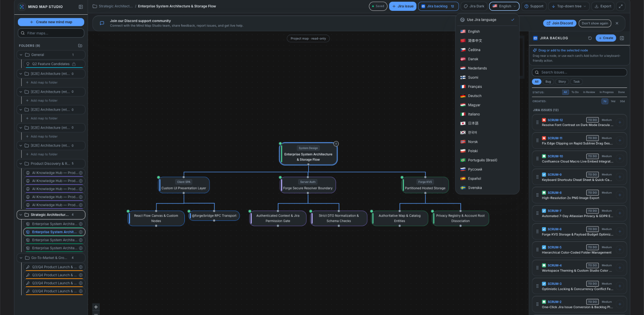The height and width of the screenshot is (315, 644).
Task: Set status filter to To Do
Action: (575, 92)
